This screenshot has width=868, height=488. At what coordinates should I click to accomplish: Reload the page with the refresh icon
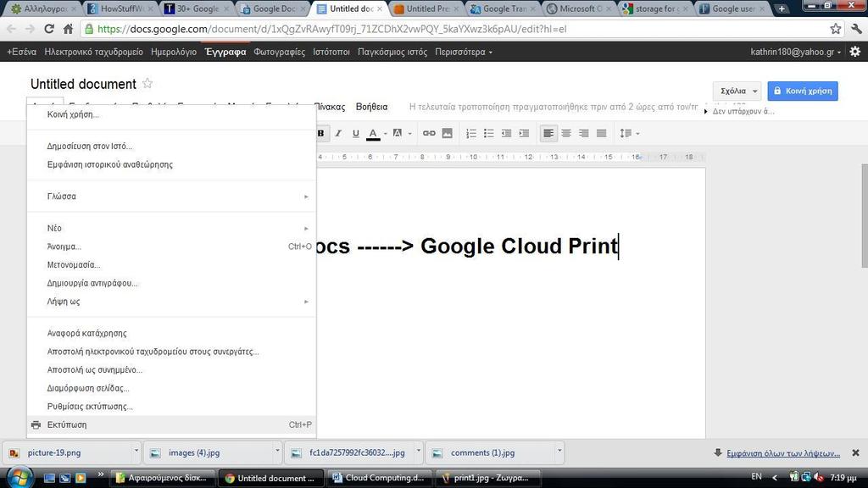click(49, 29)
